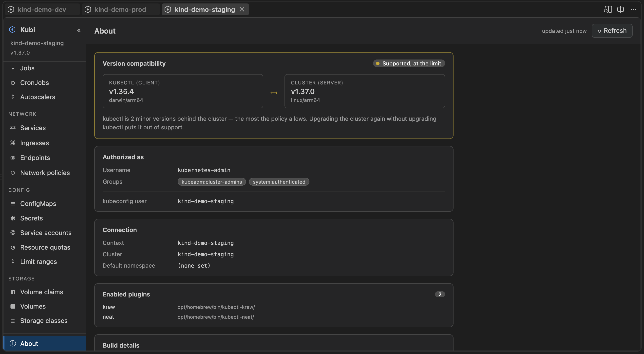Click the Storage classes lines icon
The width and height of the screenshot is (644, 354).
(13, 321)
